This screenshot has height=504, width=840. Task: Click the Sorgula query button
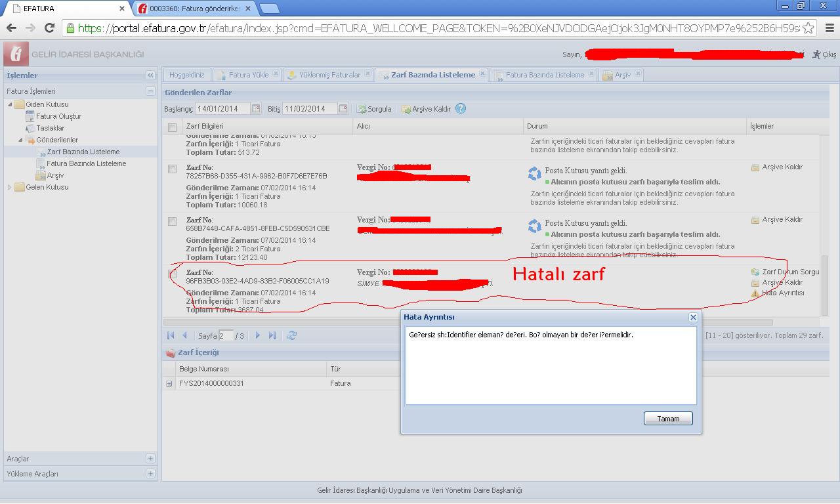pyautogui.click(x=374, y=109)
